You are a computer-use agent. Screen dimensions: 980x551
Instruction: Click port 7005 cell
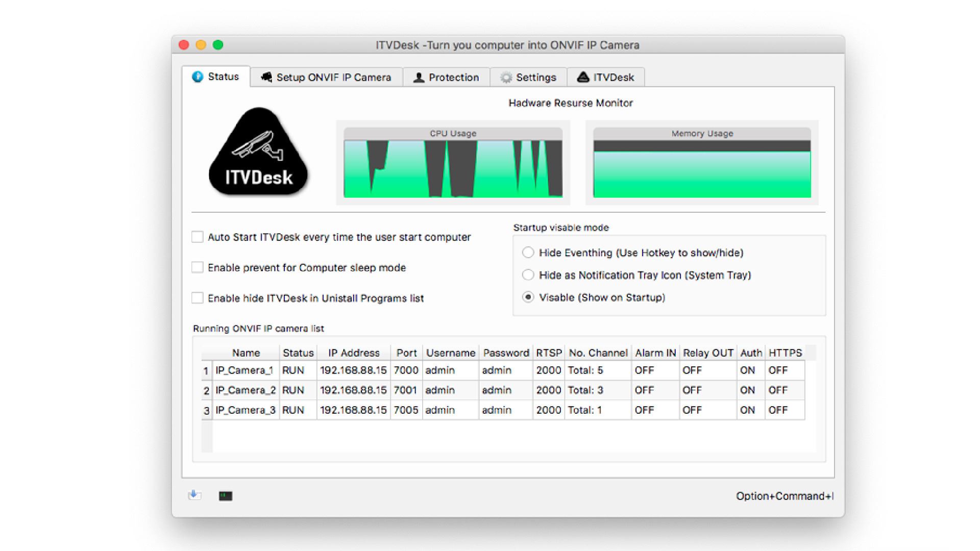[x=406, y=410]
